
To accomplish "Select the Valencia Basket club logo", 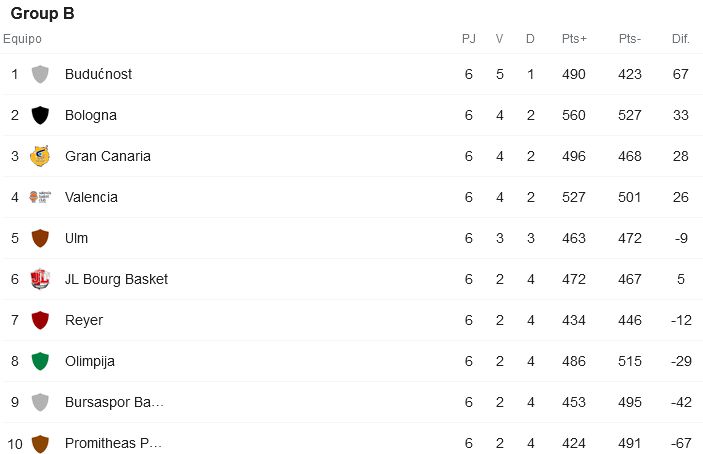I will 40,197.
